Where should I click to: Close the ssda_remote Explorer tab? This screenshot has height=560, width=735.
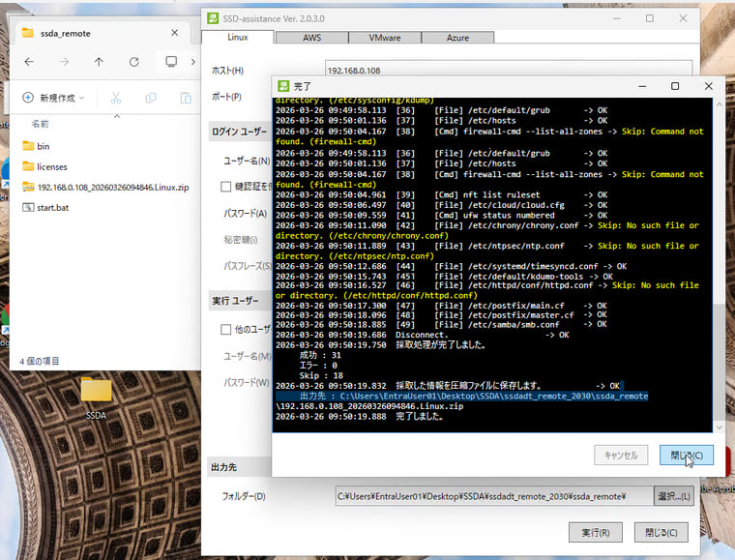click(174, 33)
